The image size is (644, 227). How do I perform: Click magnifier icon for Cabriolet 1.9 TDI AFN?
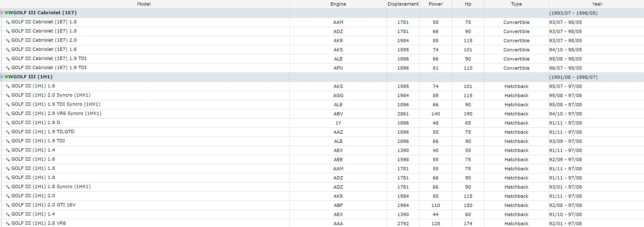pos(8,68)
